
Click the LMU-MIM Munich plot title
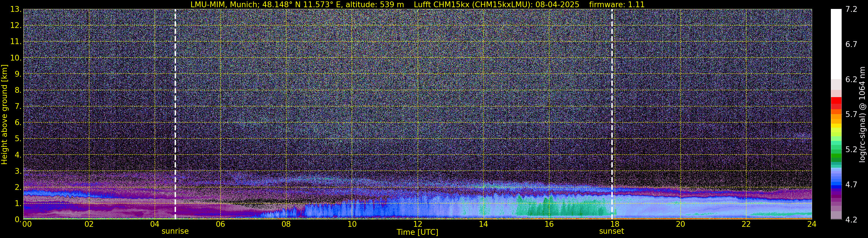point(417,4)
